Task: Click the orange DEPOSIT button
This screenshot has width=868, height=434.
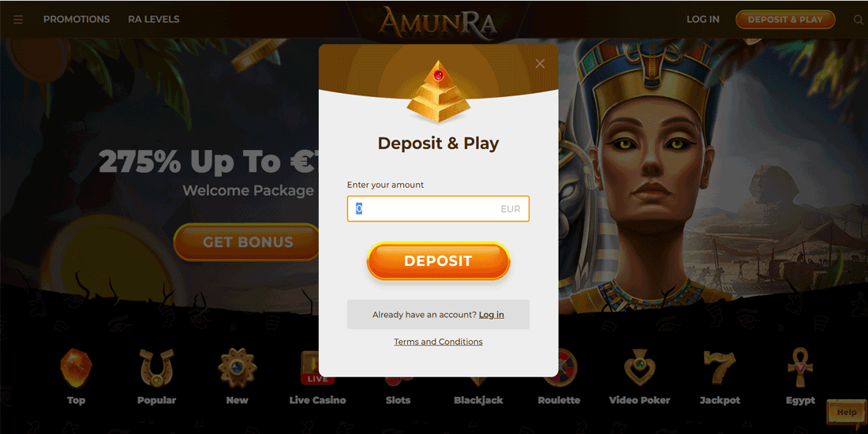Action: pyautogui.click(x=438, y=260)
